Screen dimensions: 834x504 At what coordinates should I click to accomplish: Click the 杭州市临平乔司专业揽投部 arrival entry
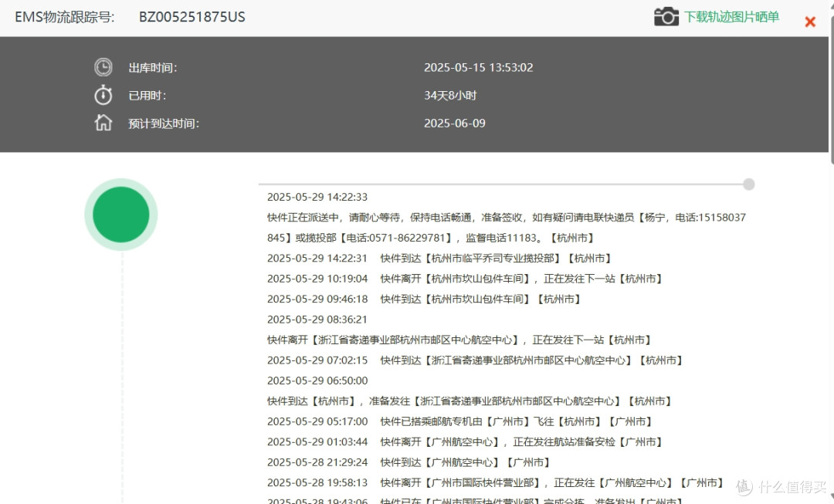pyautogui.click(x=439, y=259)
